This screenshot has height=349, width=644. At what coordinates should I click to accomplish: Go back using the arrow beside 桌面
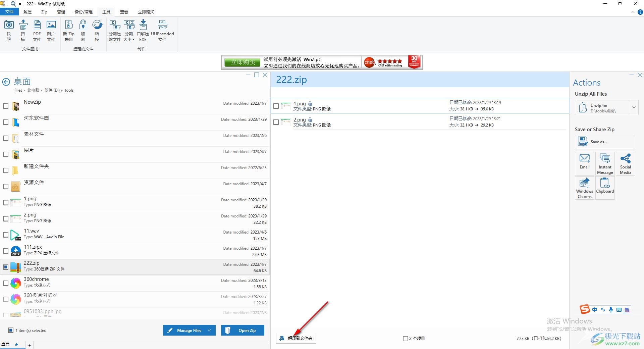coord(6,82)
